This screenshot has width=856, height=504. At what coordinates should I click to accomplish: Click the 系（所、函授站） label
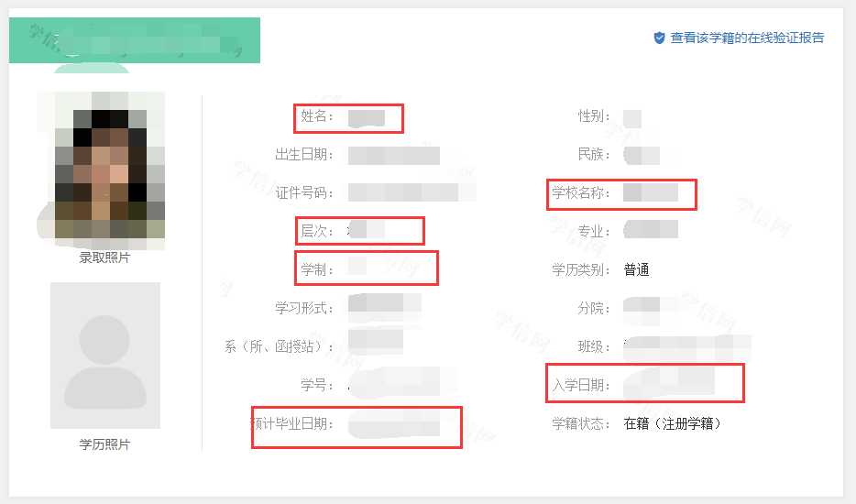(x=280, y=346)
